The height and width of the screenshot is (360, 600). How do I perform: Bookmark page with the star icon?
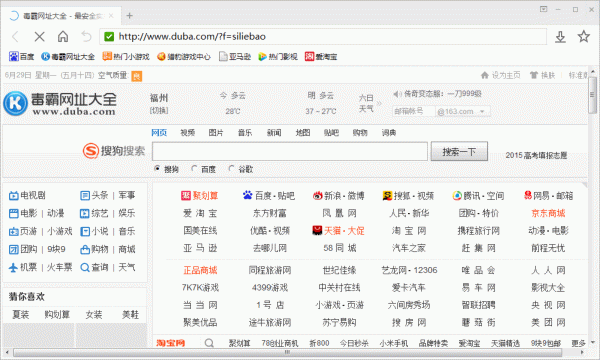(x=584, y=36)
